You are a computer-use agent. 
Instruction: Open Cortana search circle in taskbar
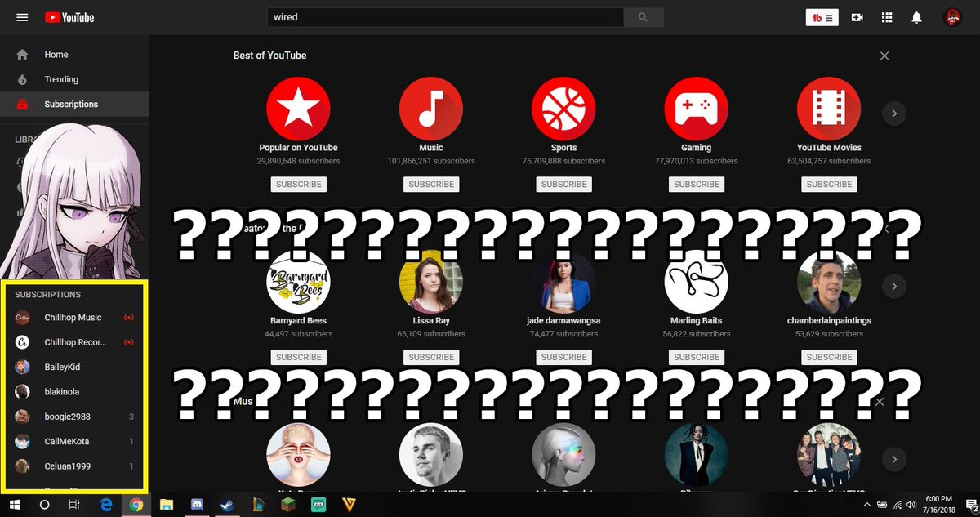[45, 505]
